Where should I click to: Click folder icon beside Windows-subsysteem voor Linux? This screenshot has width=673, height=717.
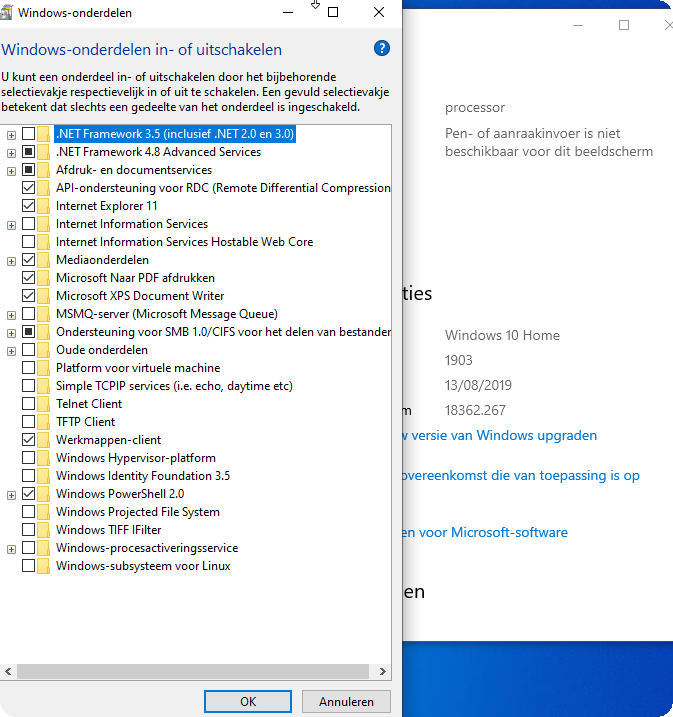point(44,566)
